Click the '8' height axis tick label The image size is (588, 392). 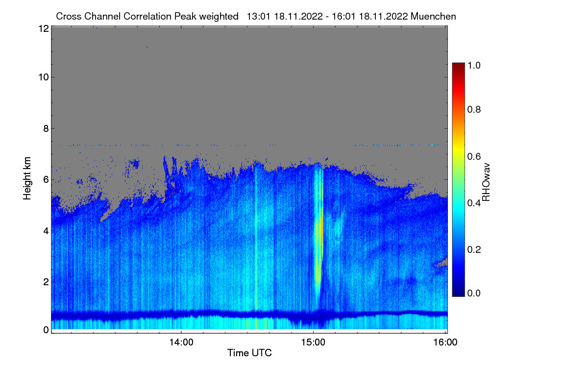[46, 128]
